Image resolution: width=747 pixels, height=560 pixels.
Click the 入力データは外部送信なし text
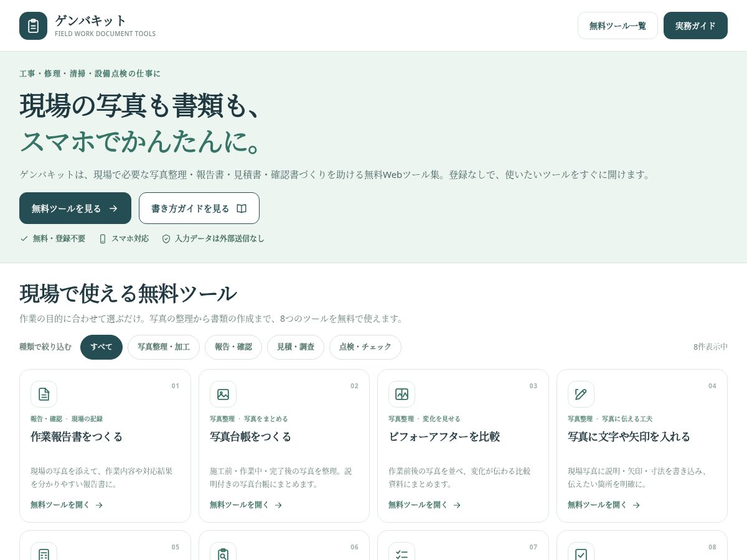click(x=220, y=238)
